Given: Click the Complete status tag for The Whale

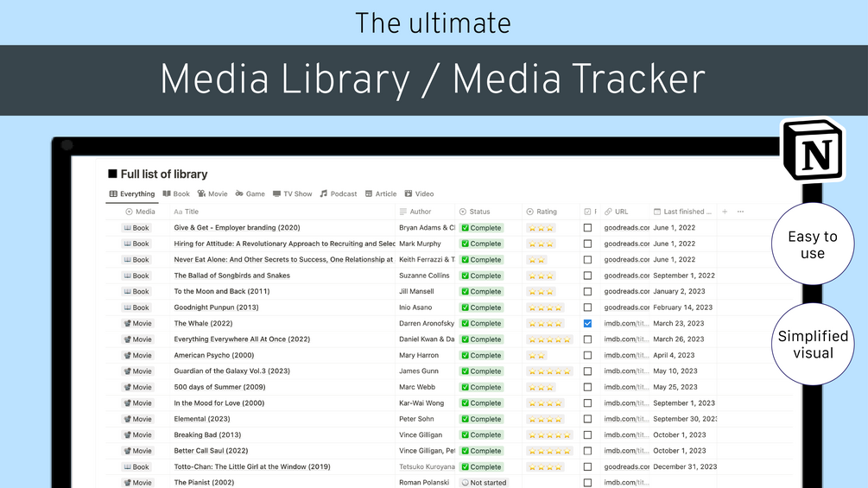Looking at the screenshot, I should click(x=481, y=323).
